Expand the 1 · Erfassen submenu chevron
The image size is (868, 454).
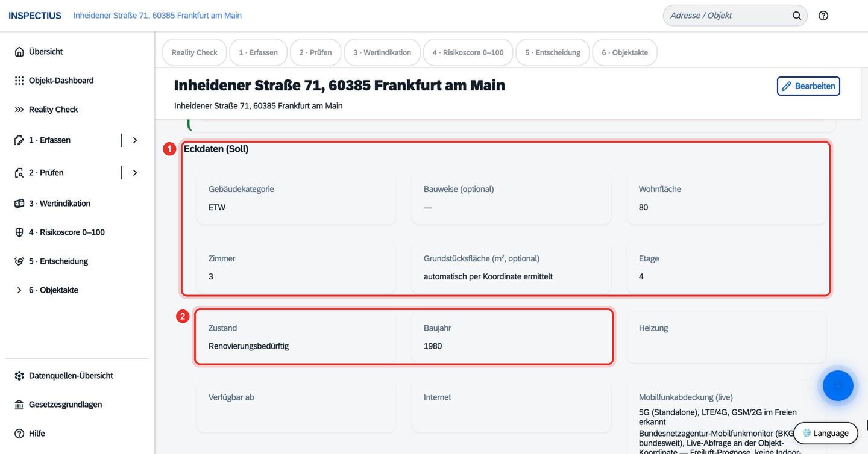pos(135,140)
